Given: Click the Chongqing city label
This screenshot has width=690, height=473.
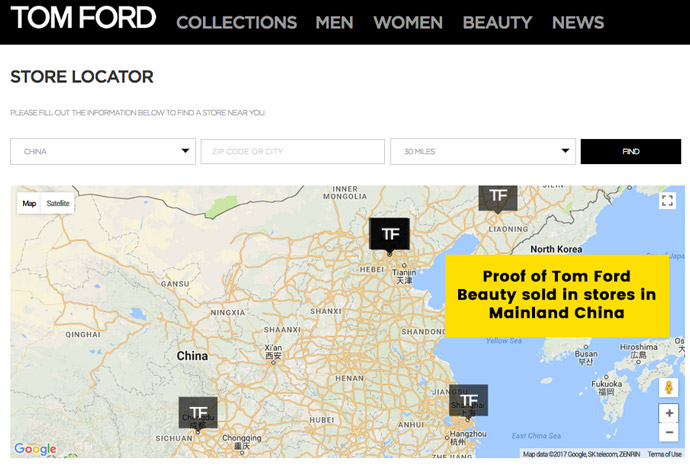Looking at the screenshot, I should (x=242, y=442).
